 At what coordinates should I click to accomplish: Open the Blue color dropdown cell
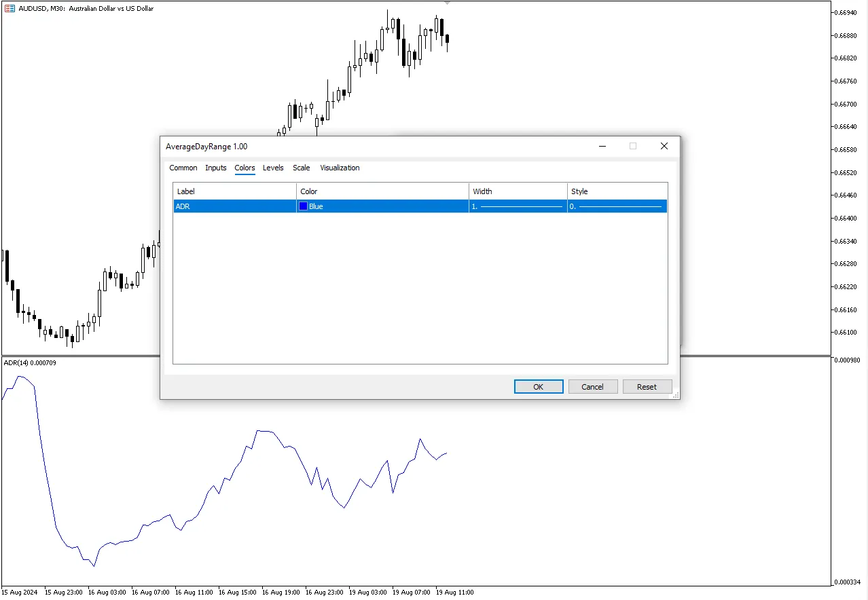click(x=382, y=206)
